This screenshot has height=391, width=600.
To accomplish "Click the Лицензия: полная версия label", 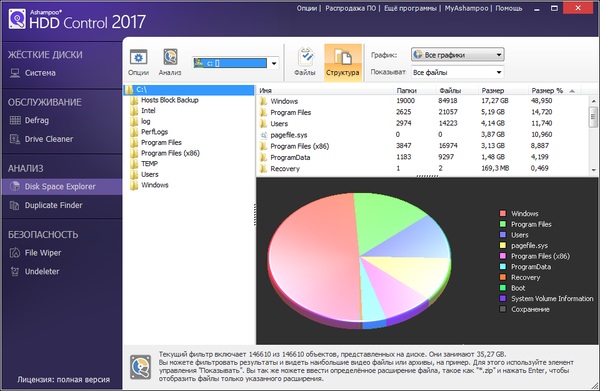I will (x=64, y=380).
